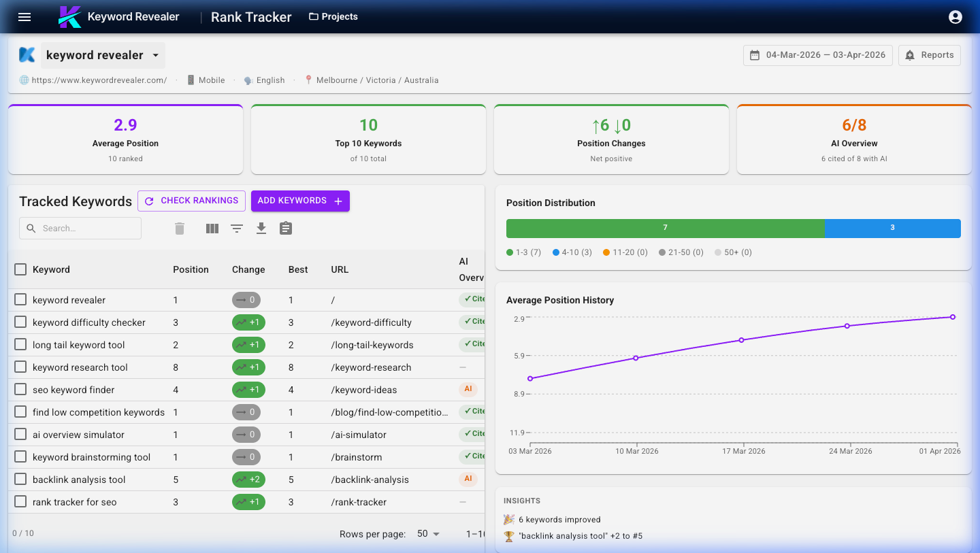The height and width of the screenshot is (553, 980).
Task: Sort by the Position column header
Action: pyautogui.click(x=191, y=269)
